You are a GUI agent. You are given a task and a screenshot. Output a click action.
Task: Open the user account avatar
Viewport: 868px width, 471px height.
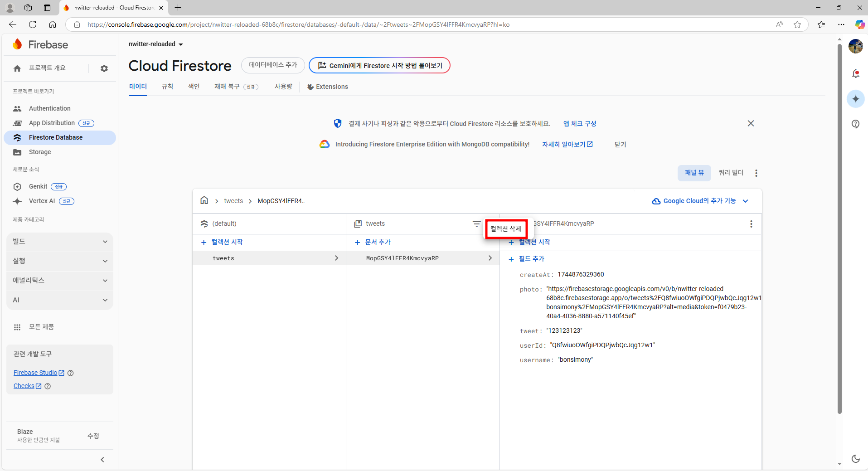pos(856,46)
